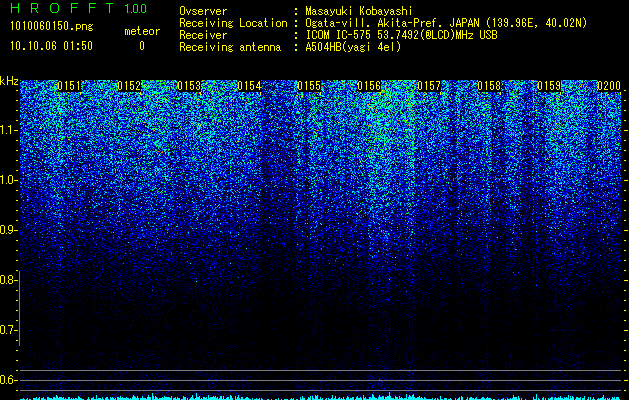629x400 pixels.
Task: Click the 0152 time marker
Action: (x=129, y=86)
